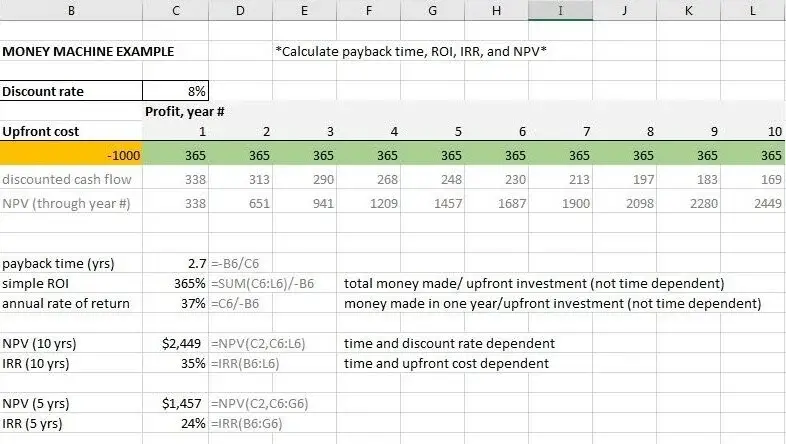
Task: Click the 'Profit, year #' label cell
Action: [x=184, y=111]
